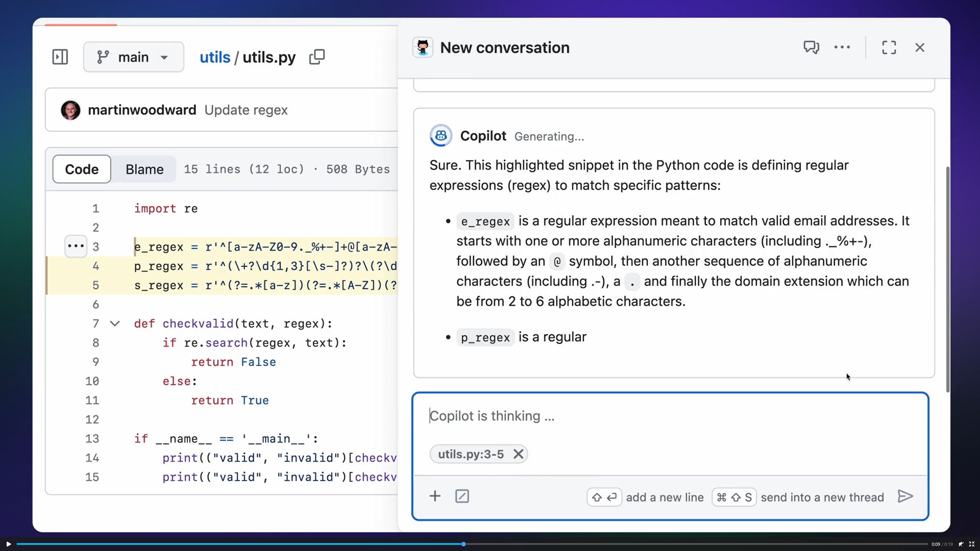
Task: Select the slash command icon in chat input
Action: point(462,495)
